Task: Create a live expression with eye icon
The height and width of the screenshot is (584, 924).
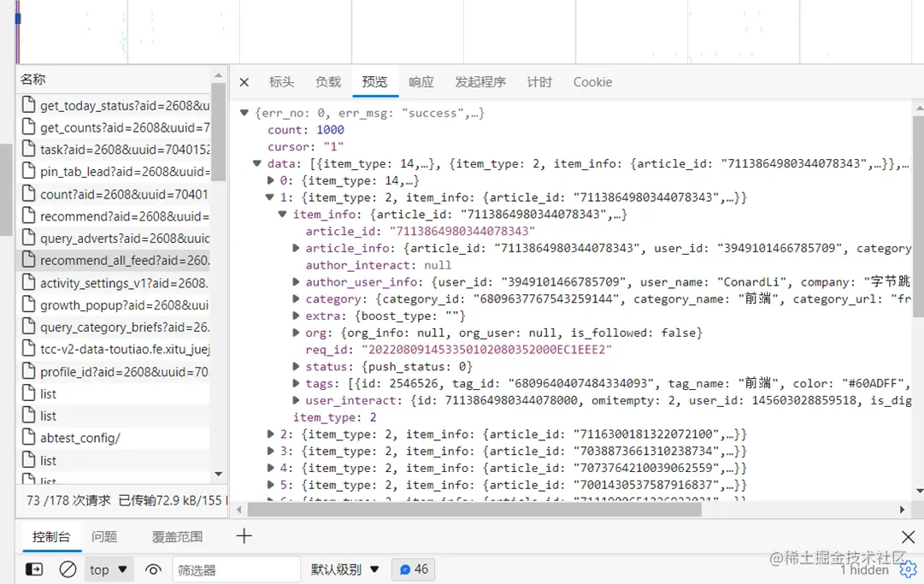Action: point(153,569)
